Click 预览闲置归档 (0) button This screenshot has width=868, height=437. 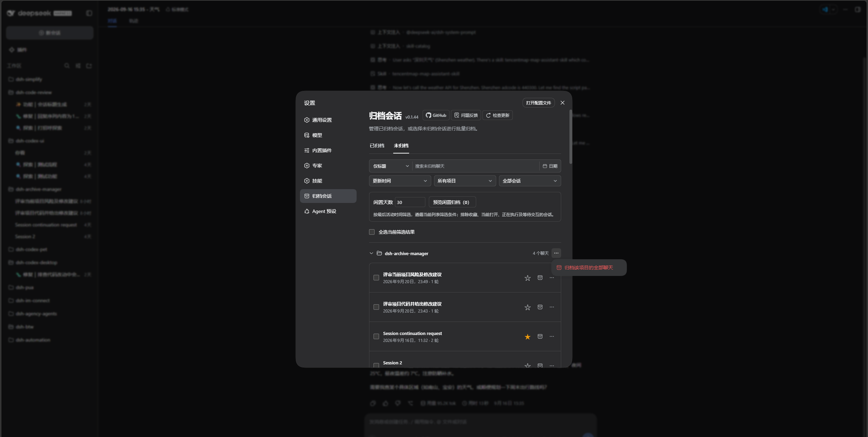[452, 202]
